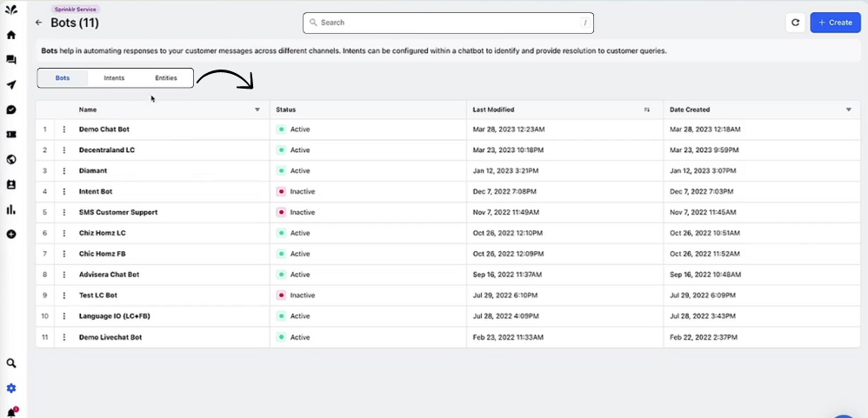This screenshot has height=418, width=868.
Task: Open the conversations chat icon in sidebar
Action: [11, 60]
